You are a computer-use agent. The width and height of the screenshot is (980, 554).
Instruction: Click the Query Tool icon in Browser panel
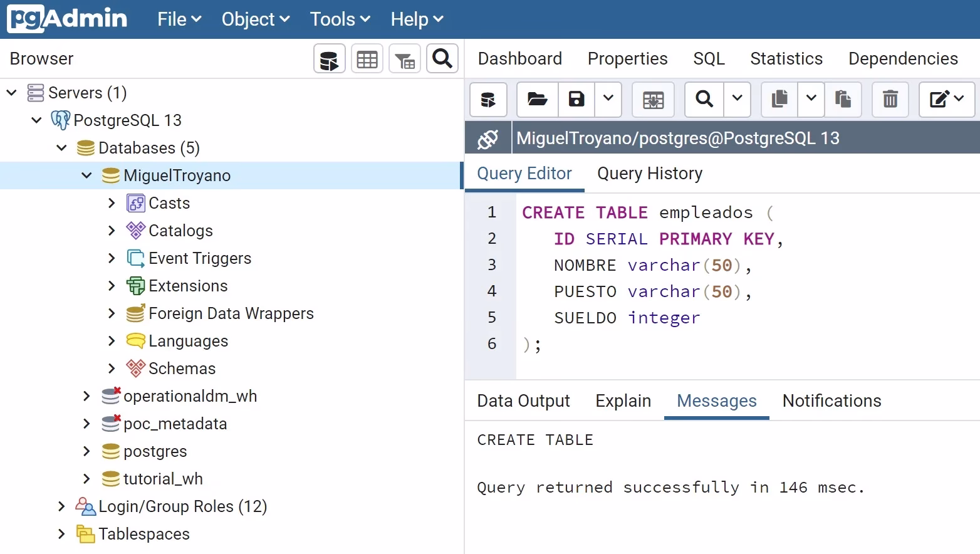(x=330, y=60)
